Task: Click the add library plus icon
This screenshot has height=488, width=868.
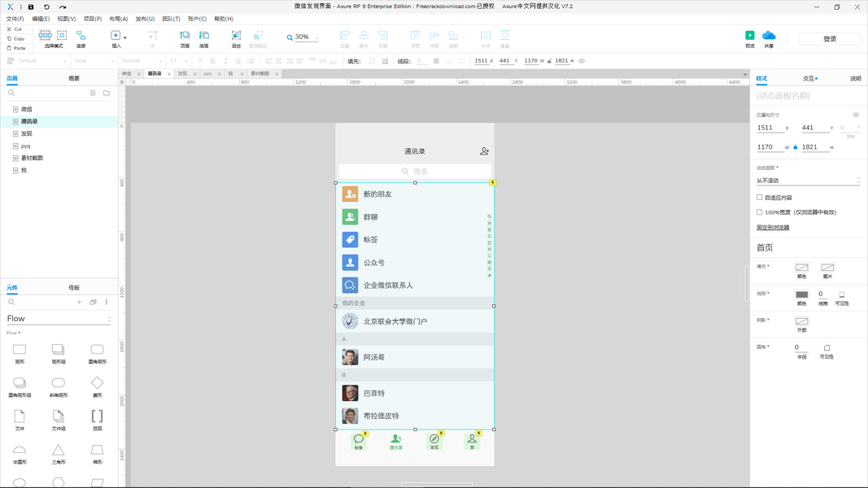Action: click(79, 302)
